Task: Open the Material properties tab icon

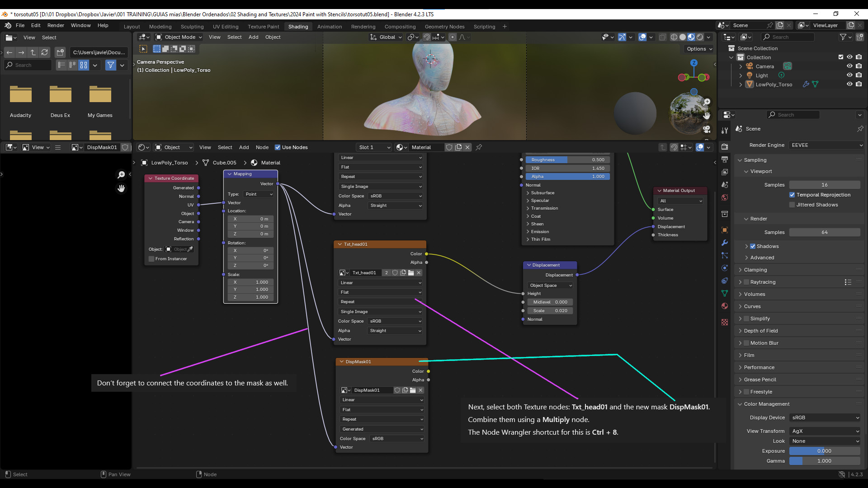Action: [x=725, y=306]
